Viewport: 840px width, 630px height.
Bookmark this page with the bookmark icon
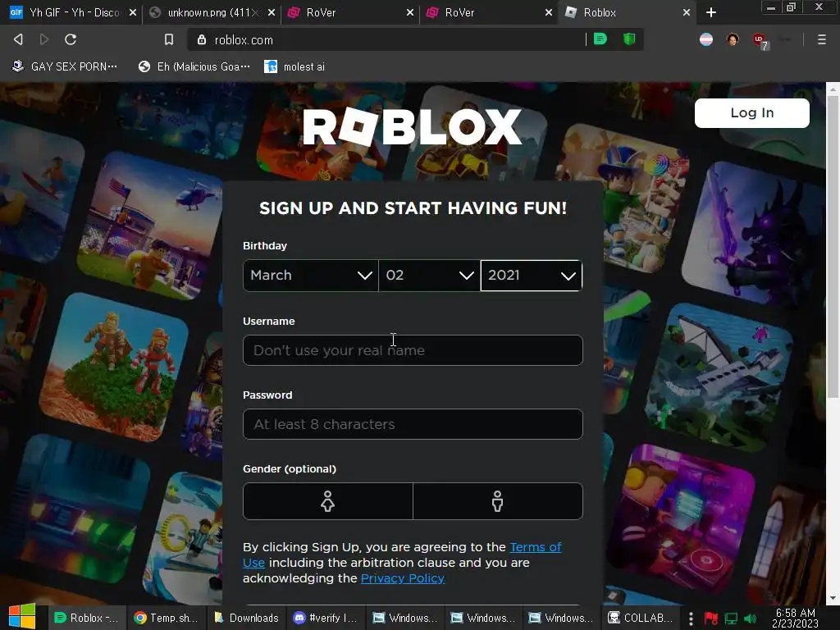169,39
